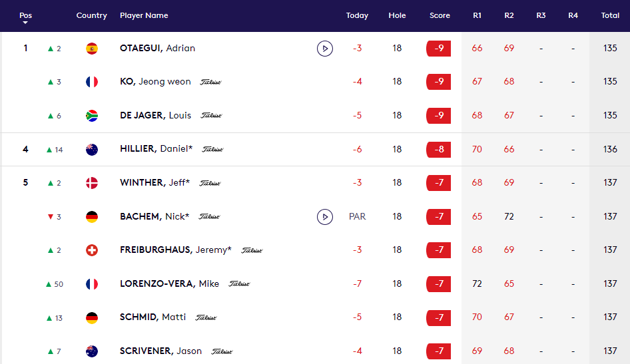Select the Player Name column header
The height and width of the screenshot is (364, 630).
pos(144,15)
